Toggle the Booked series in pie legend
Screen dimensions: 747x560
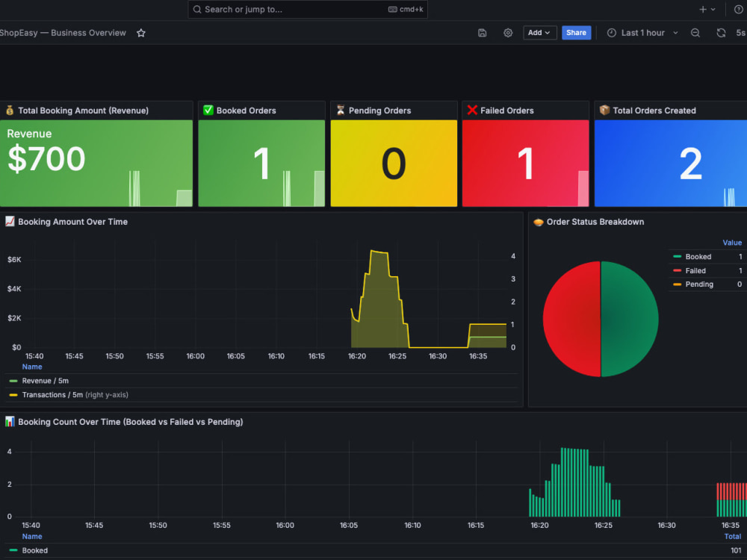coord(698,257)
